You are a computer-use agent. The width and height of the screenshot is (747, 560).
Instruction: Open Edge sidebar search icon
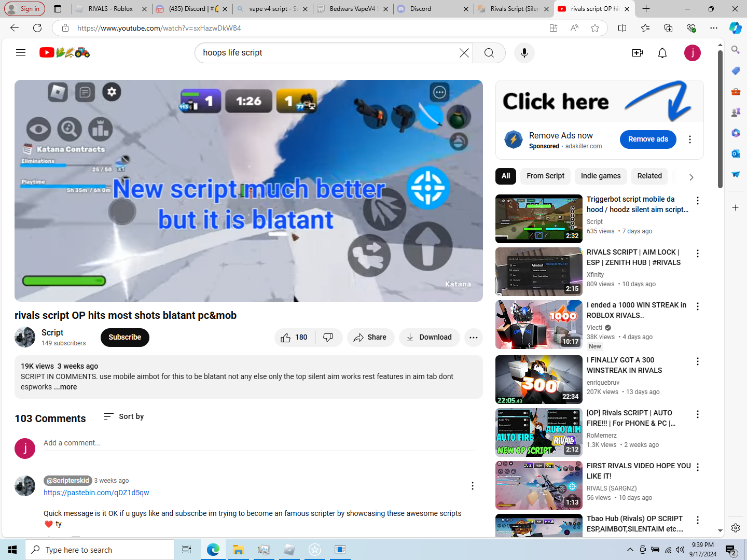coord(736,50)
